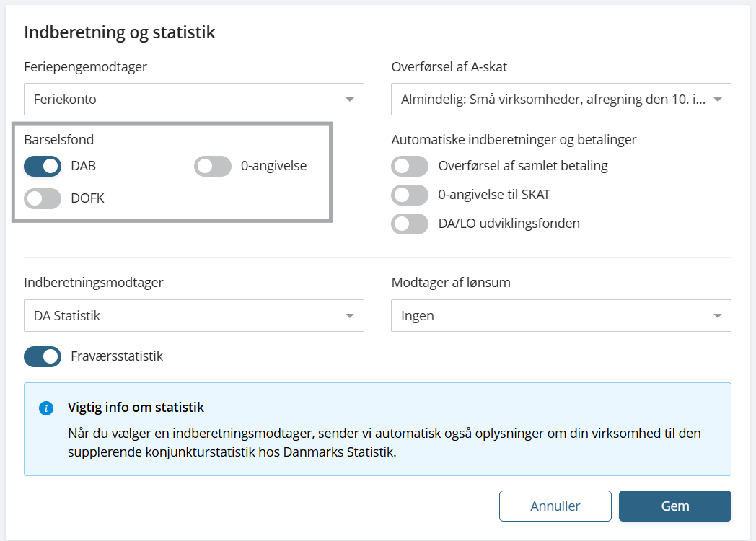
Task: Click the blue info icon
Action: pyautogui.click(x=46, y=408)
